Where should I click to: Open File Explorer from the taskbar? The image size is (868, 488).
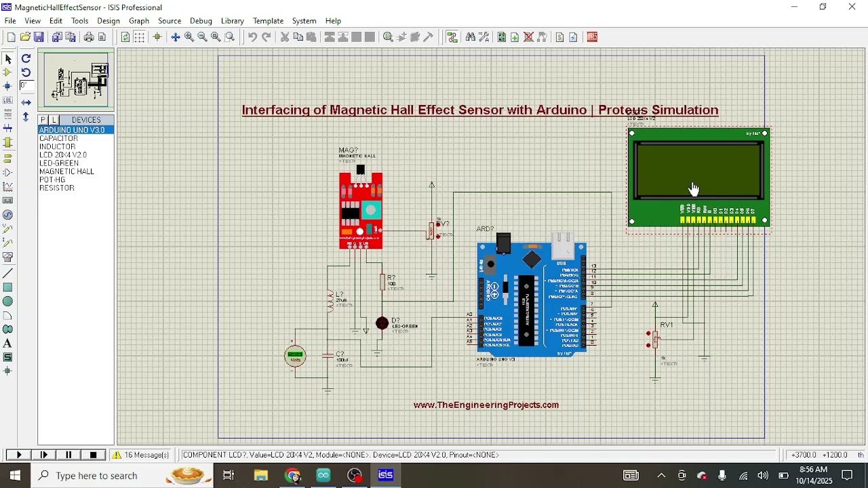(x=260, y=476)
